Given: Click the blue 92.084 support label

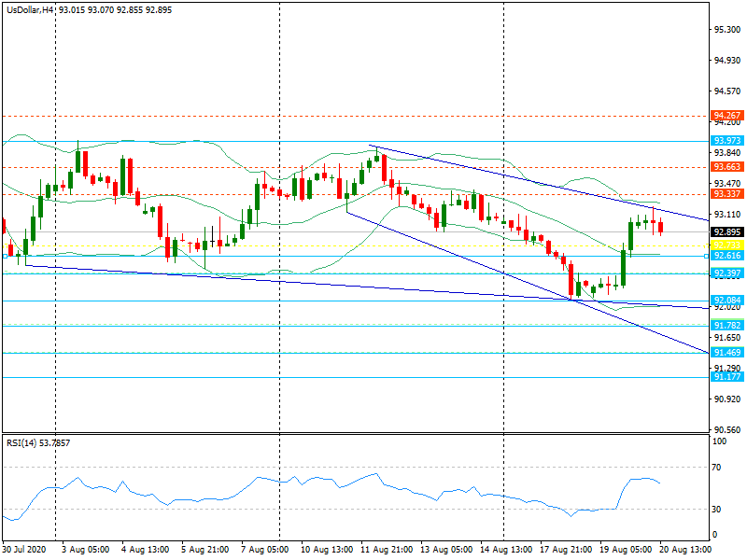Looking at the screenshot, I should click(x=726, y=301).
